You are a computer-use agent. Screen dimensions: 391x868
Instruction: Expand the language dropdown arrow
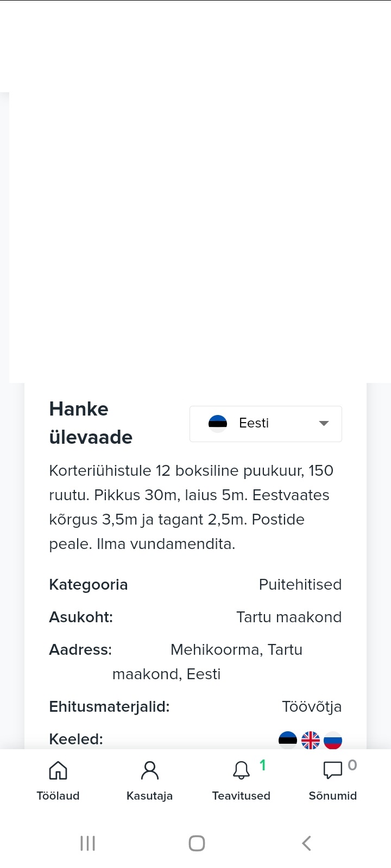324,423
